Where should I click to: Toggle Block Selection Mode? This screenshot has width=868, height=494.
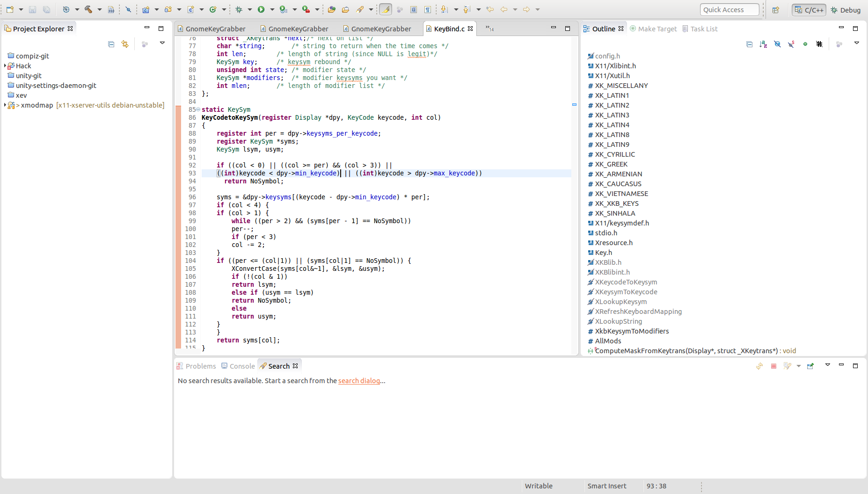414,9
